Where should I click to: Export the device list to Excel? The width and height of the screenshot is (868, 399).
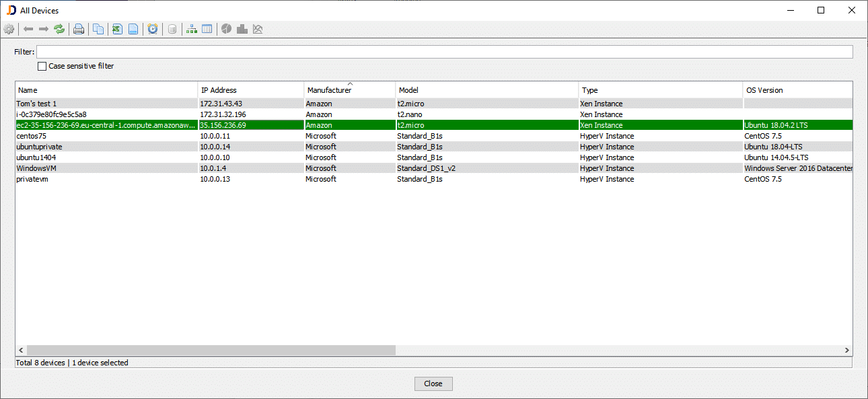(116, 29)
